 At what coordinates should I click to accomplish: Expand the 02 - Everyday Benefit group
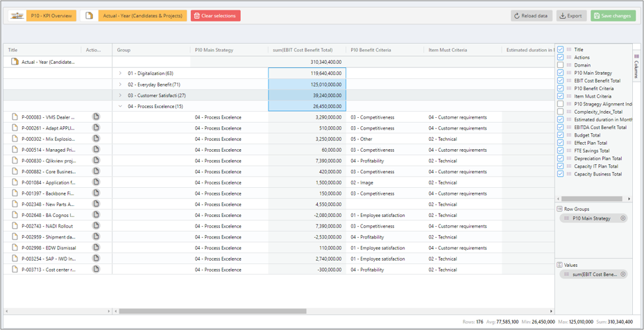pos(120,85)
